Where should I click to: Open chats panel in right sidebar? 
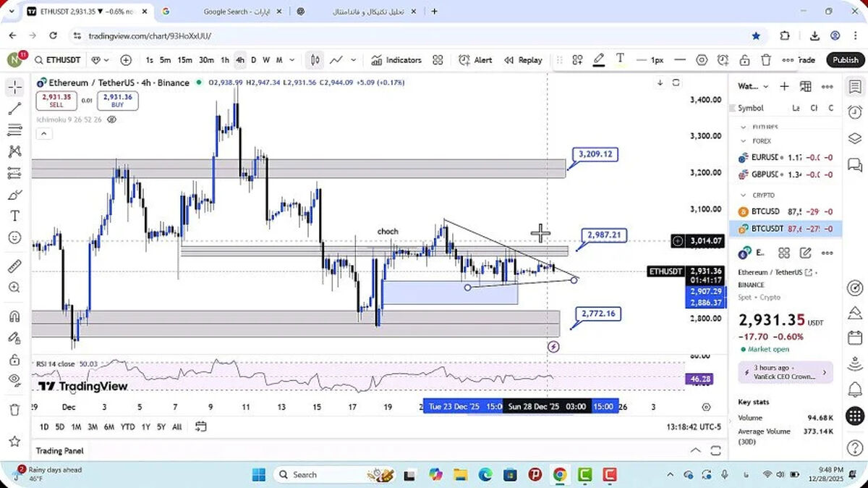[854, 166]
